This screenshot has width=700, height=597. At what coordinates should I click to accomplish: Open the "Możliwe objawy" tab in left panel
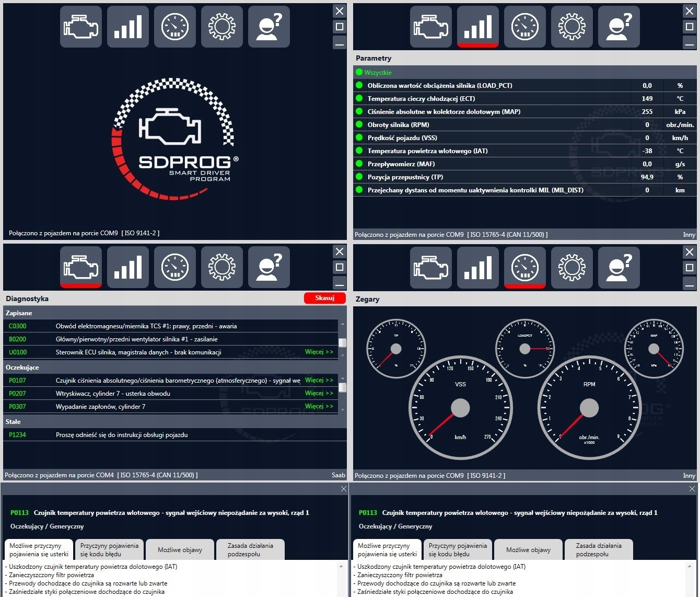click(180, 550)
